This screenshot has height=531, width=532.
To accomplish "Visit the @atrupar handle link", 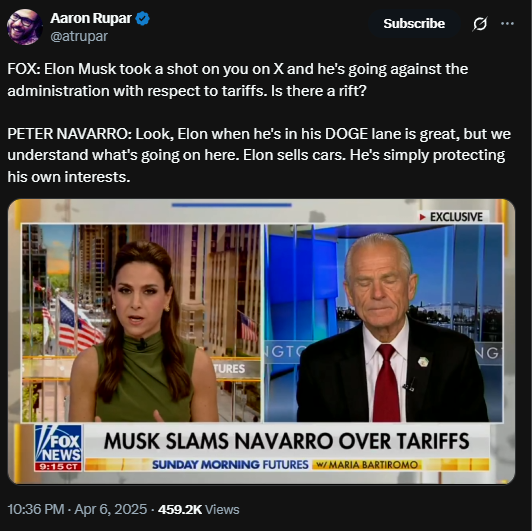I will pos(79,36).
